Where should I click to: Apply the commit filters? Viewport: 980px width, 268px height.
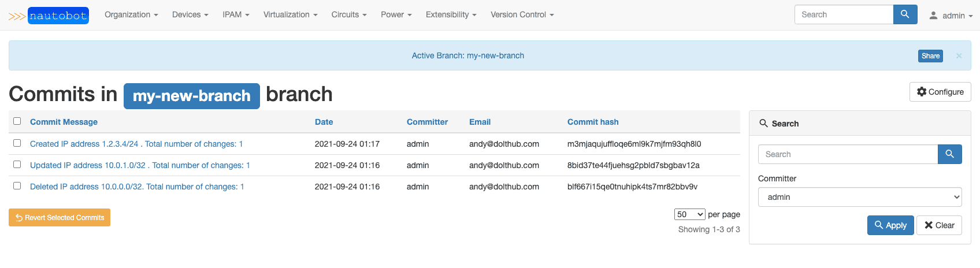[890, 225]
